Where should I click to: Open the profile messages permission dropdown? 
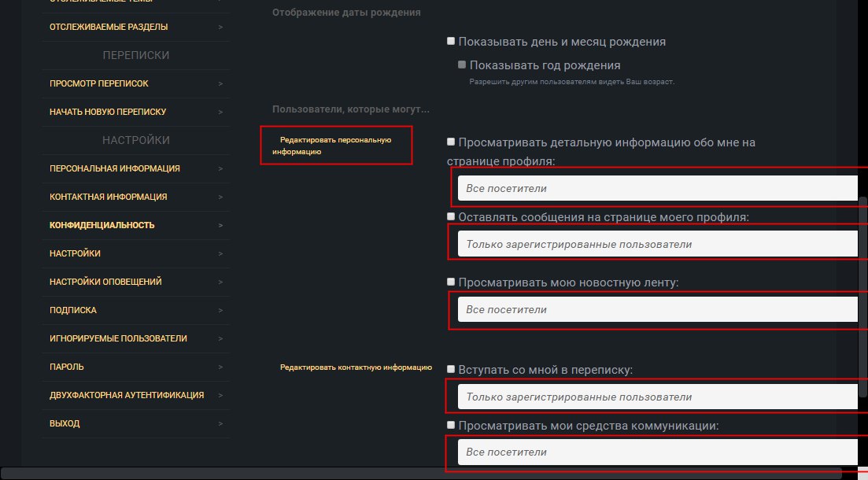[x=658, y=244]
